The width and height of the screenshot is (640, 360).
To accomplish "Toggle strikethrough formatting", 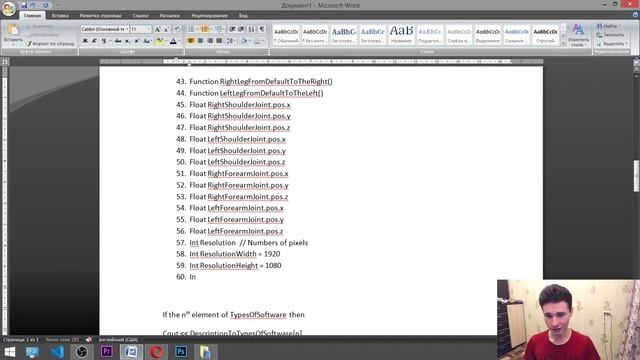I will click(x=118, y=41).
